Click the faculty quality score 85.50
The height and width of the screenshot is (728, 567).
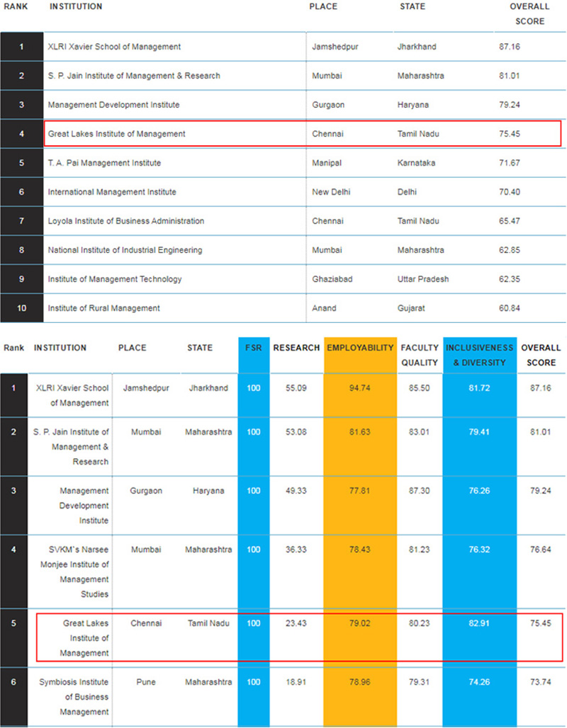tap(419, 388)
